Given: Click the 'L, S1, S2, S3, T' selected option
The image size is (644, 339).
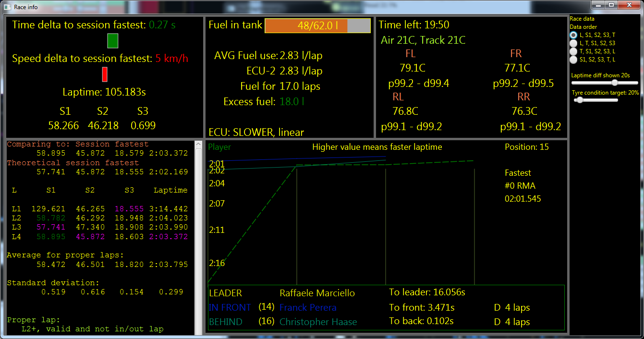Looking at the screenshot, I should tap(573, 35).
